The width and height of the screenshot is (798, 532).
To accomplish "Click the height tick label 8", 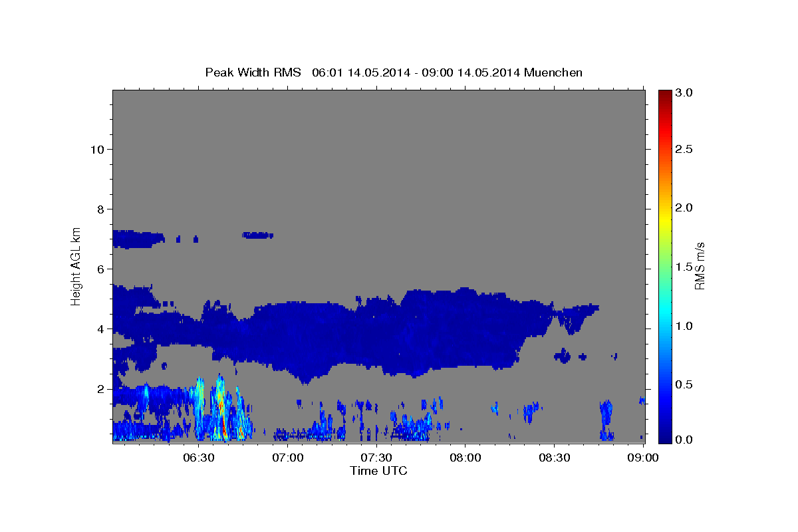I will click(101, 209).
